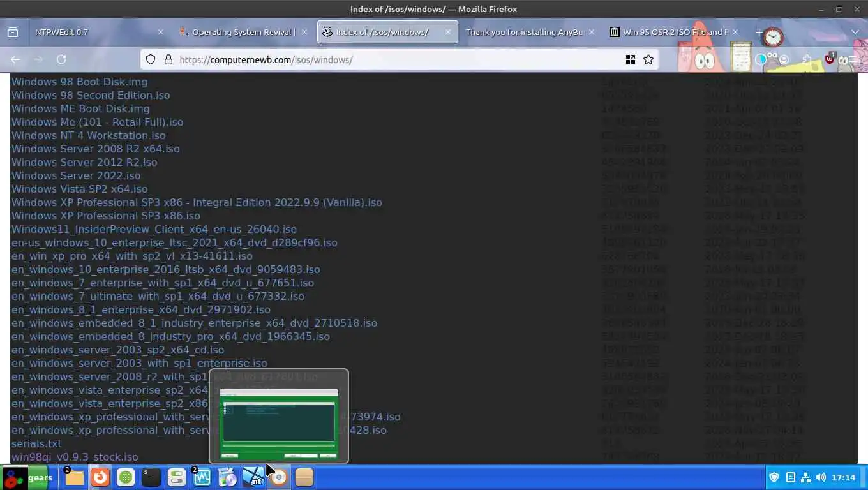Open the NT window icon in taskbar
The width and height of the screenshot is (868, 490).
[253, 477]
